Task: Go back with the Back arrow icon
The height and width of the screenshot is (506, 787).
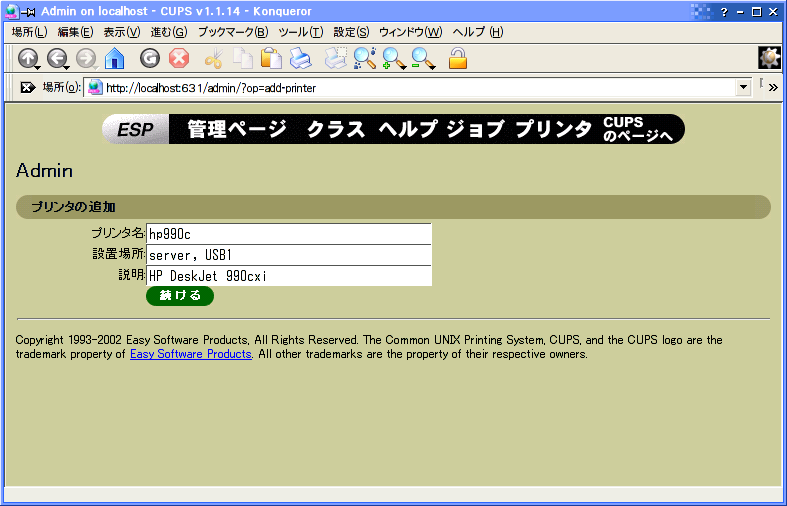Action: (x=56, y=59)
